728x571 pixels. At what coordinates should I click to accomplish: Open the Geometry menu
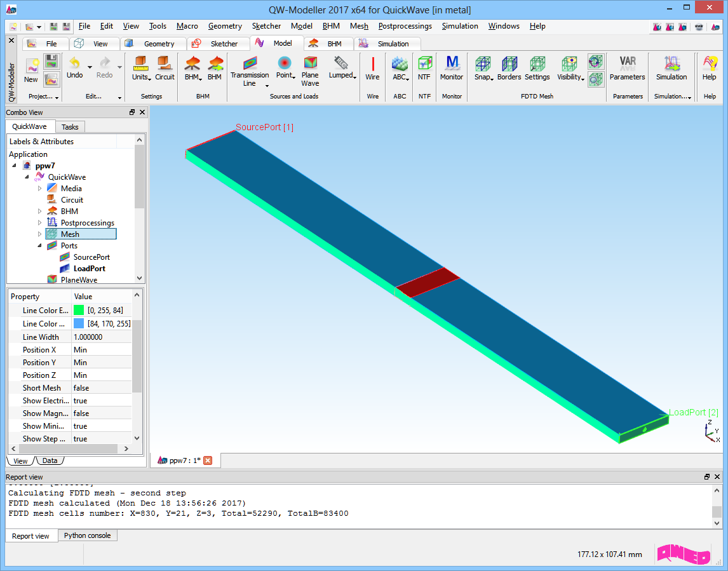tap(225, 26)
